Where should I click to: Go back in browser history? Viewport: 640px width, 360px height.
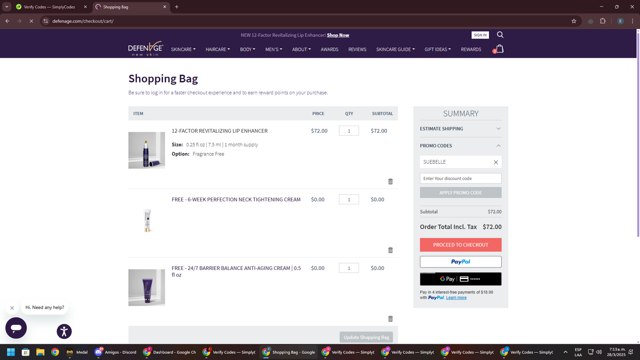[8, 21]
